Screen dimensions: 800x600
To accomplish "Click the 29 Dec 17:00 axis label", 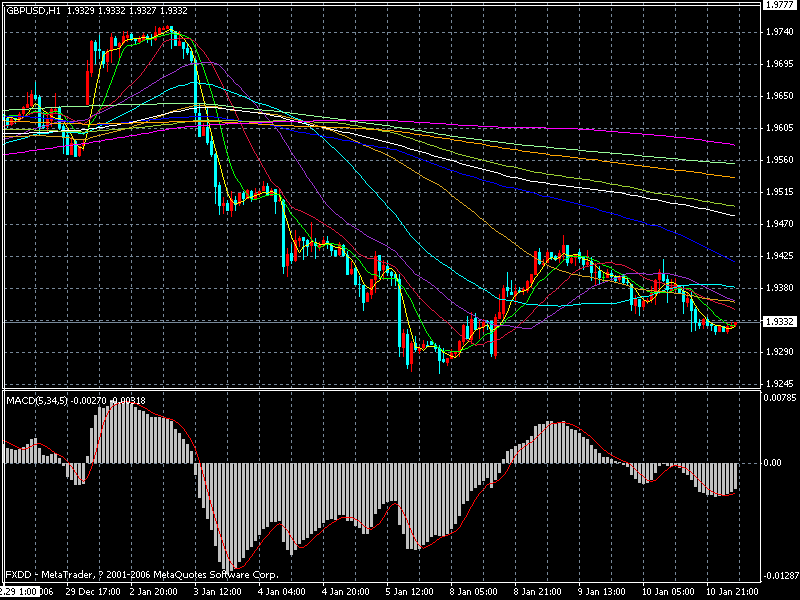I will tap(93, 590).
